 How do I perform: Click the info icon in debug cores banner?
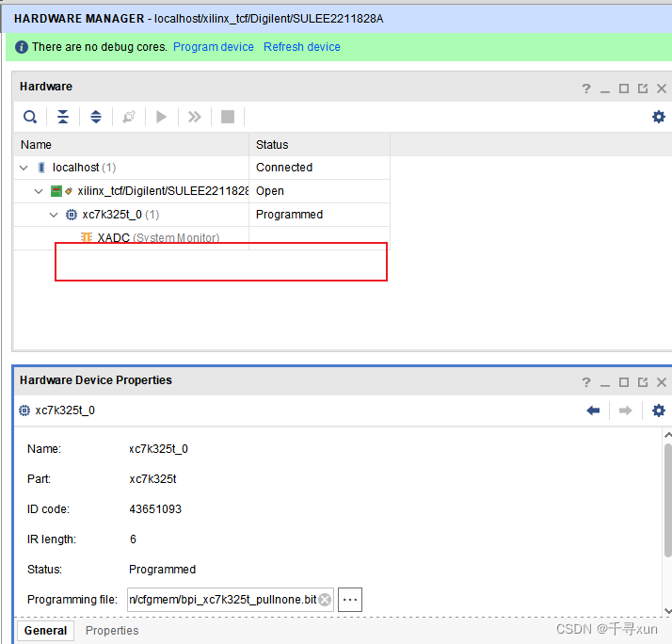[22, 47]
